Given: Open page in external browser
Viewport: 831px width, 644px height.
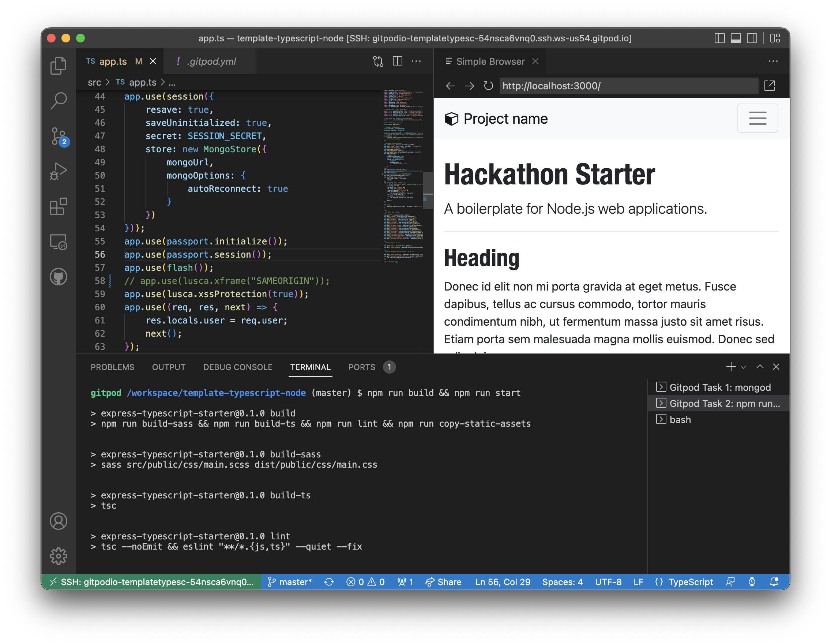Looking at the screenshot, I should [769, 86].
